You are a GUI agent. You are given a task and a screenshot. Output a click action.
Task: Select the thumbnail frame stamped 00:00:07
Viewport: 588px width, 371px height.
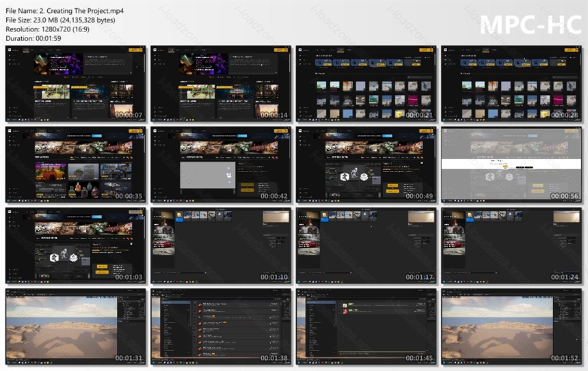click(76, 84)
